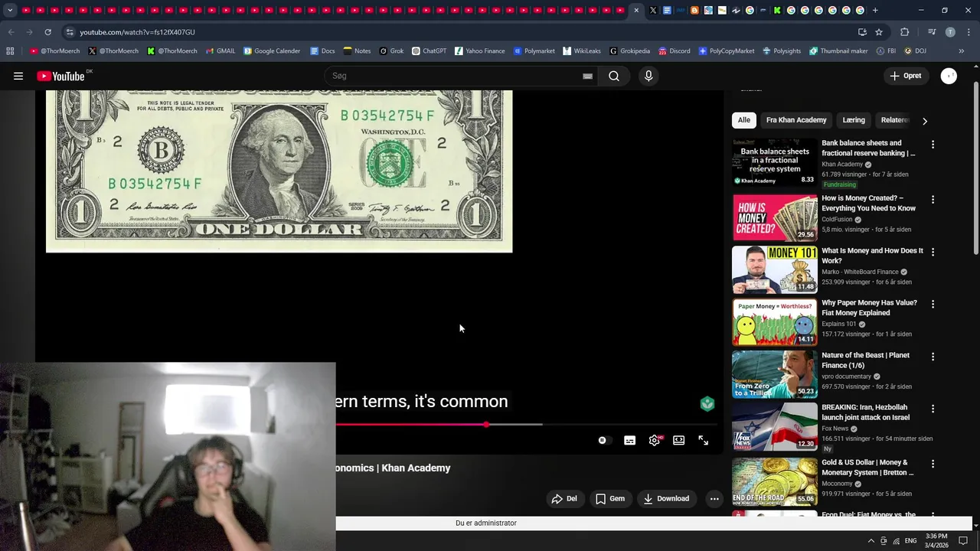Open options menu for How is Money Created
Screen dimensions: 980x551
pos(933,200)
